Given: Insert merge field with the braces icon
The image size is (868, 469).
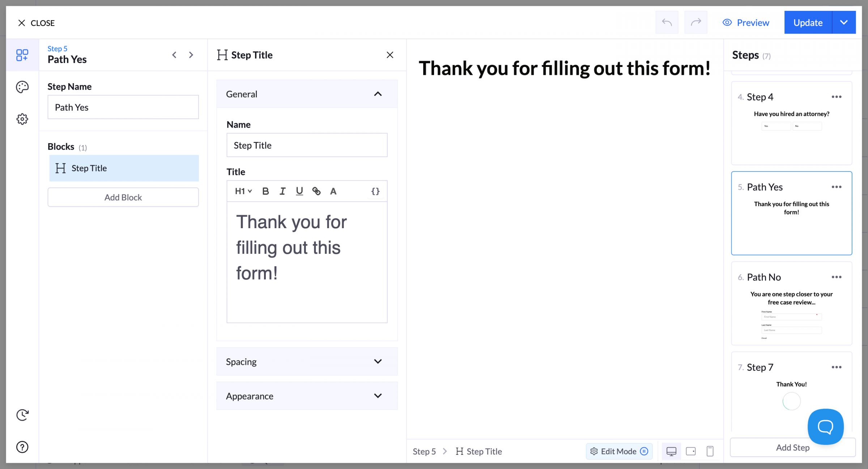Looking at the screenshot, I should [x=375, y=191].
